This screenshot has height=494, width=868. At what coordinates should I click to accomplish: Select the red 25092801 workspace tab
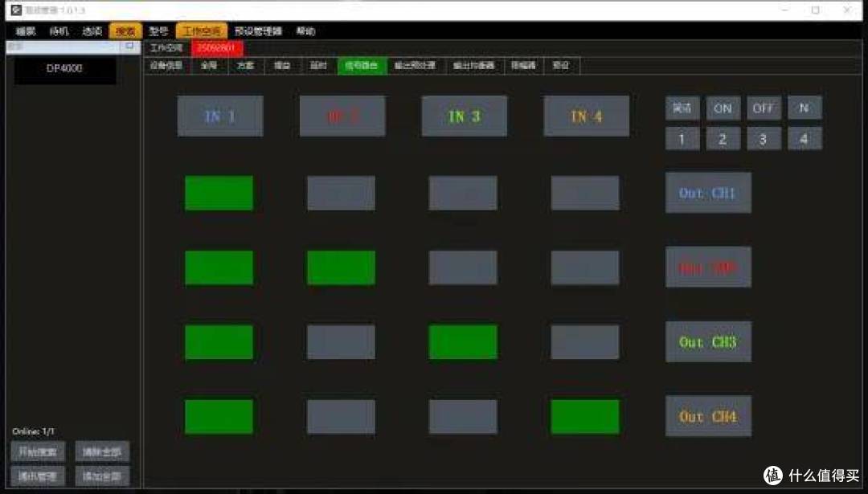click(217, 49)
